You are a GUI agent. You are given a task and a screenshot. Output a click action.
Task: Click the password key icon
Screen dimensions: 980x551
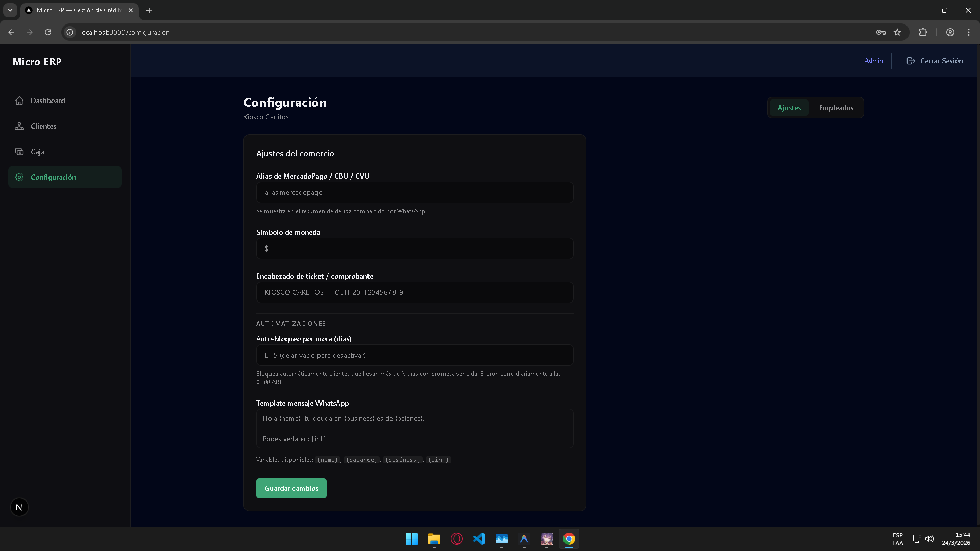point(881,32)
